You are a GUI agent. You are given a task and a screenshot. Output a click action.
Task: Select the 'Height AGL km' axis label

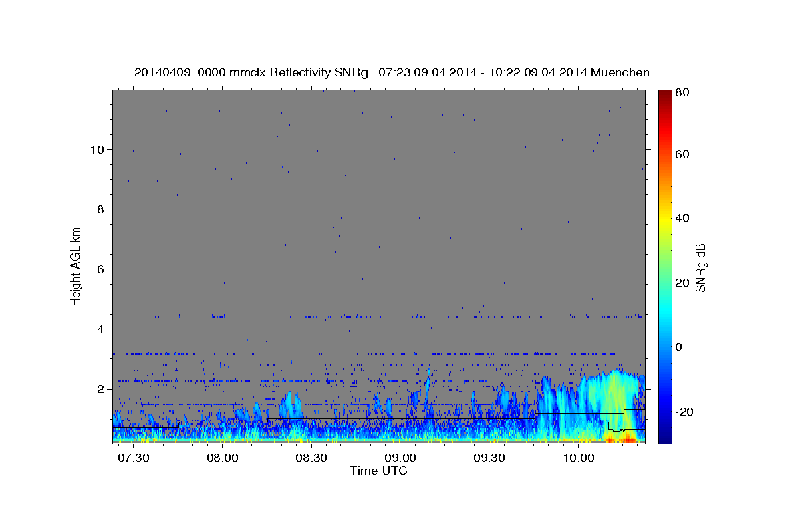coord(76,265)
